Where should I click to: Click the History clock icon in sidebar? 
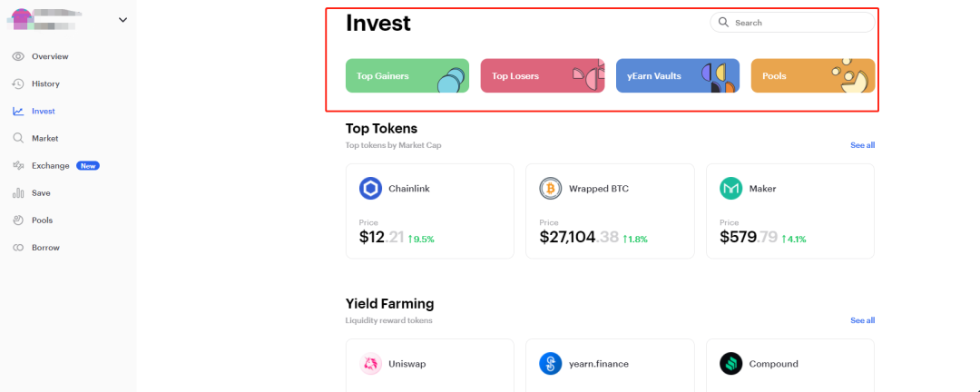[x=18, y=83]
